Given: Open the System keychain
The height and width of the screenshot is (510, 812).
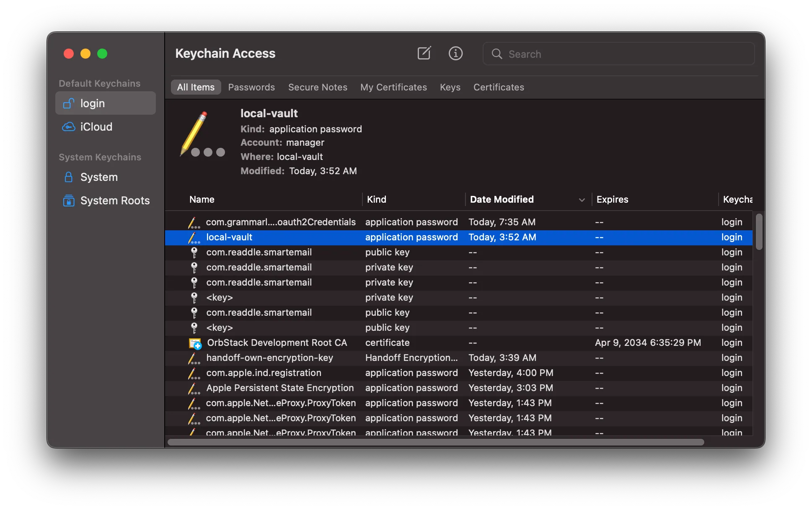Looking at the screenshot, I should click(106, 177).
